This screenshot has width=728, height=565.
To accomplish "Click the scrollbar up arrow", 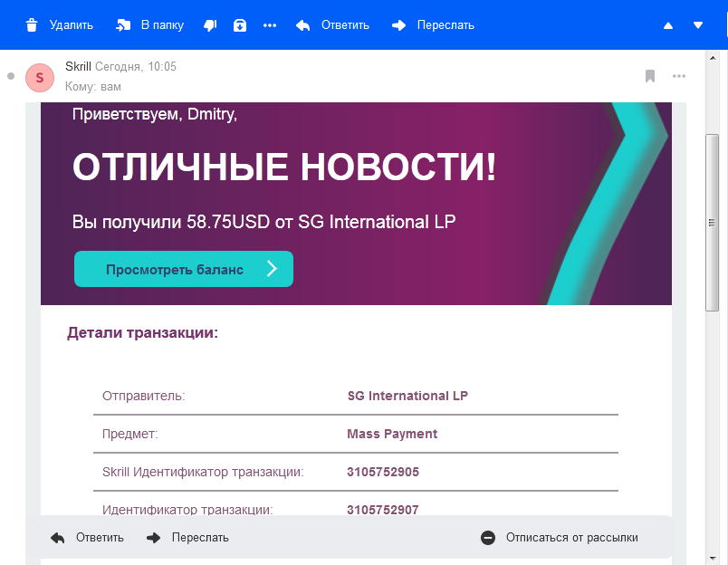I will [x=713, y=58].
